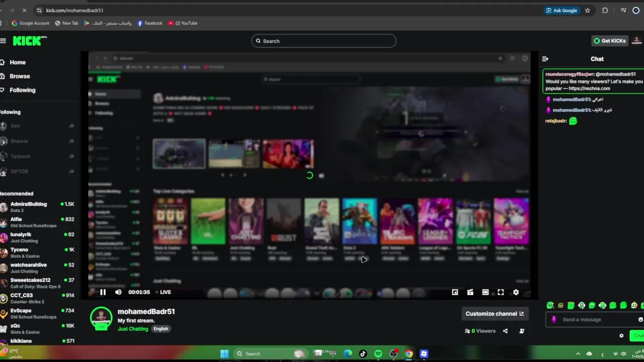Open Chrome extensions puzzle icon
Screen dimensions: 644x362
tap(605, 10)
